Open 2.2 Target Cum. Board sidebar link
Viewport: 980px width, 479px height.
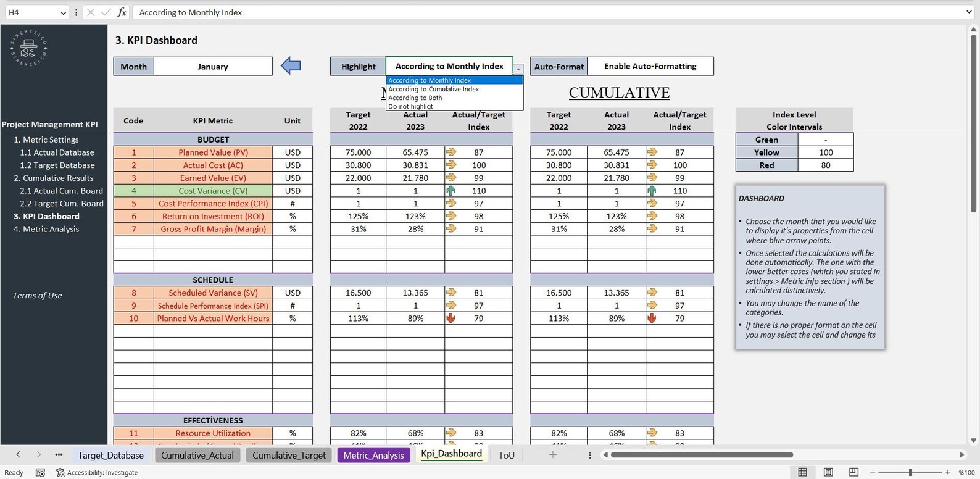tap(61, 204)
